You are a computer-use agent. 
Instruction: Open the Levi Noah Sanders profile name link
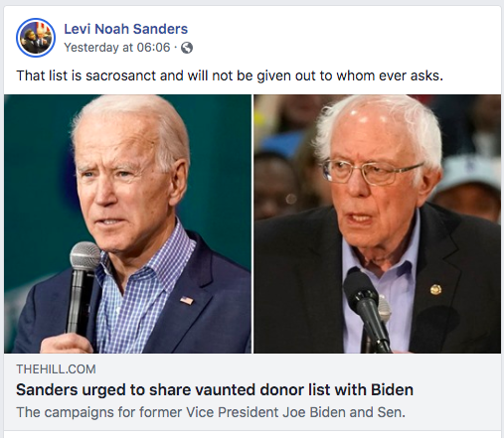[125, 29]
